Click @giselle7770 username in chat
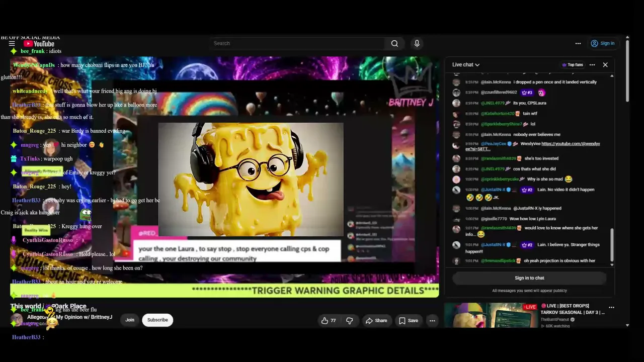644x362 pixels. pyautogui.click(x=493, y=219)
